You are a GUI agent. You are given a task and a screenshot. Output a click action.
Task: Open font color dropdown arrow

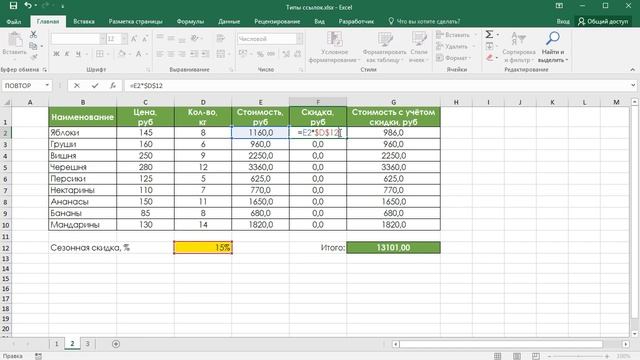click(147, 54)
